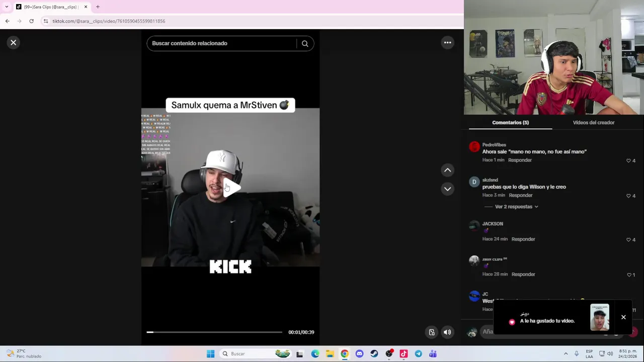
Task: Reply to JACKSON's comment
Action: click(523, 239)
